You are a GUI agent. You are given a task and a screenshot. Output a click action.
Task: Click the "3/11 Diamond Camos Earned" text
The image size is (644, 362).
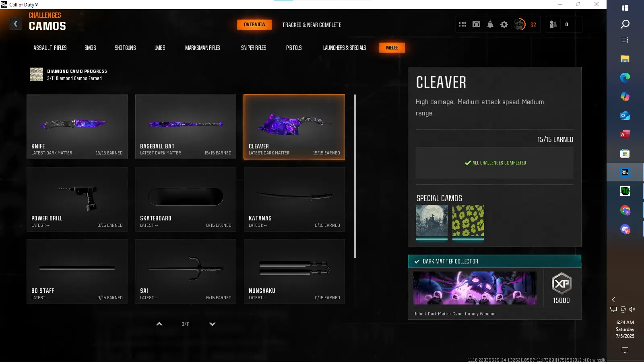[74, 78]
